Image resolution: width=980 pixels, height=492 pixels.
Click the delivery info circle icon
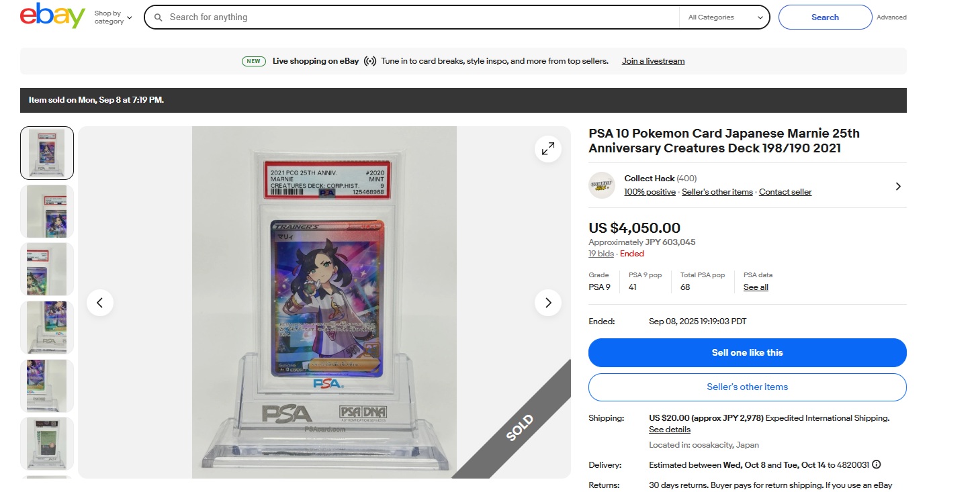877,464
